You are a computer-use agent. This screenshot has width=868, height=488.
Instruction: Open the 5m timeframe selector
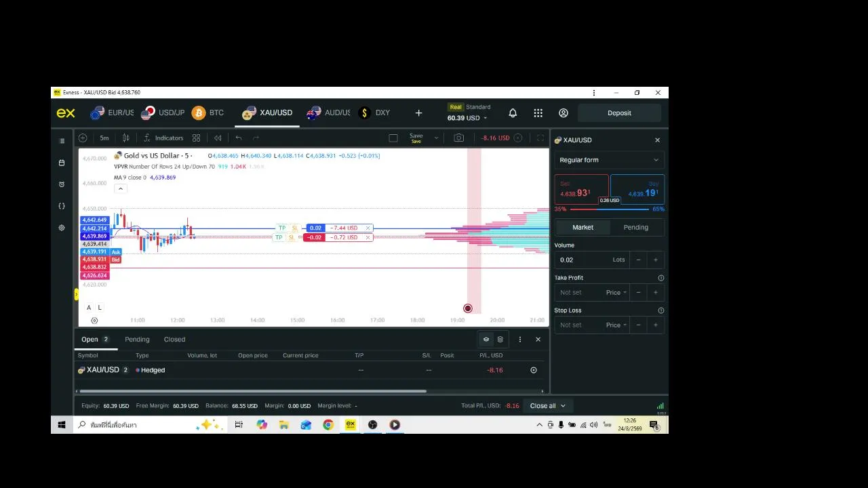[104, 138]
